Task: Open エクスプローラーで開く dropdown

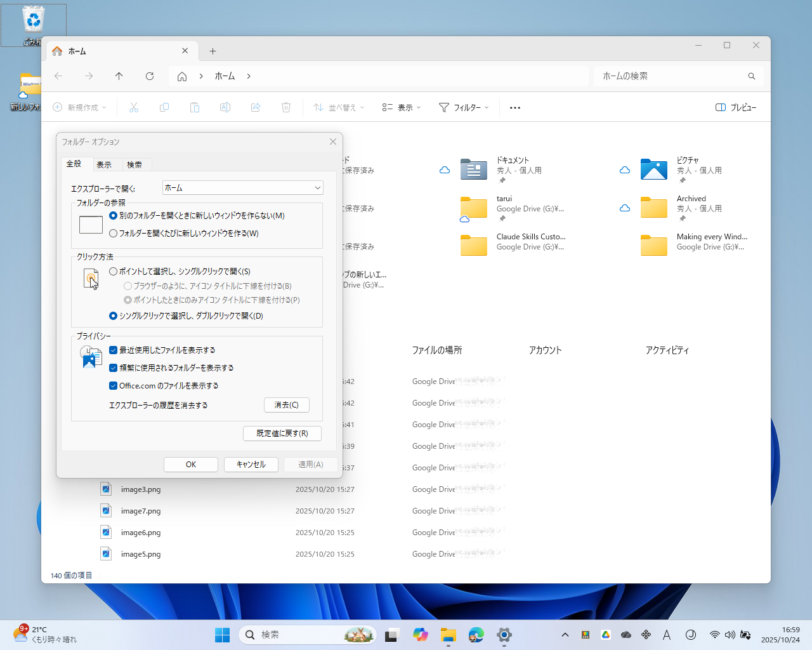Action: point(243,188)
